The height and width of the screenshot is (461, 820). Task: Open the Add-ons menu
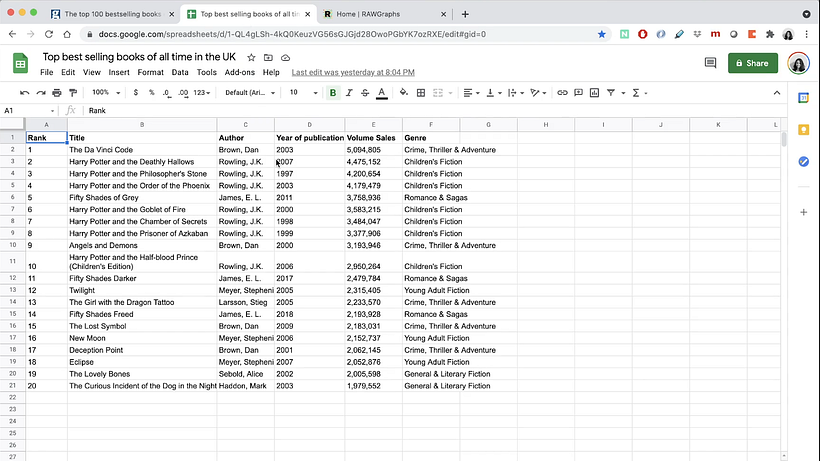coord(240,72)
